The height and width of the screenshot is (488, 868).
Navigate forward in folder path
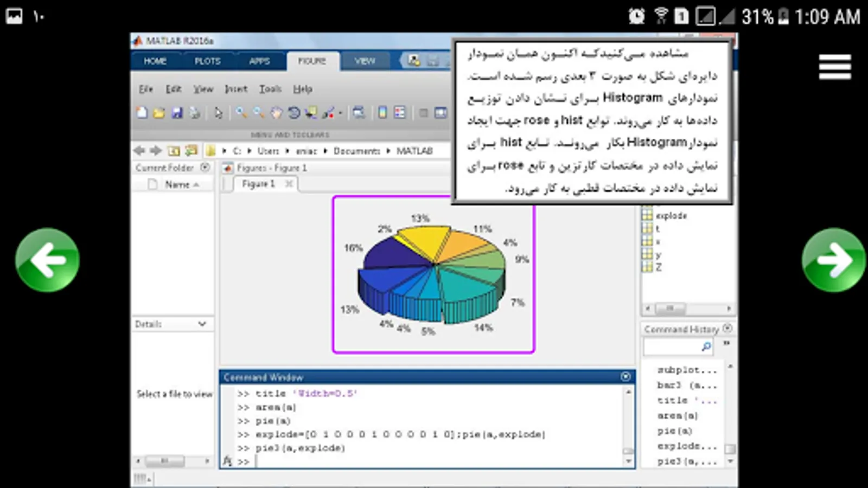pyautogui.click(x=156, y=151)
